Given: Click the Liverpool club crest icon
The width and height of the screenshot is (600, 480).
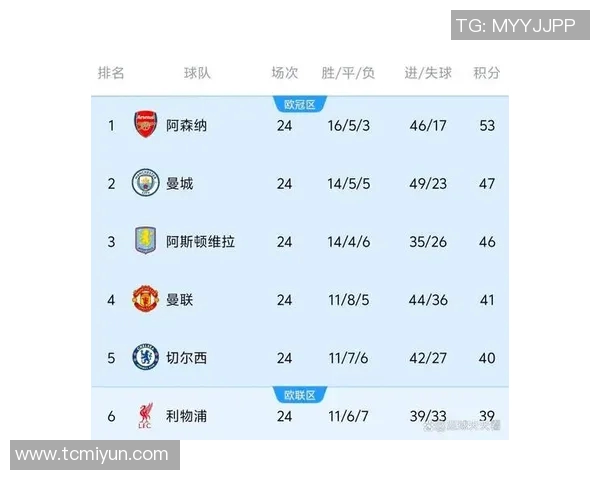Looking at the screenshot, I should point(146,416).
